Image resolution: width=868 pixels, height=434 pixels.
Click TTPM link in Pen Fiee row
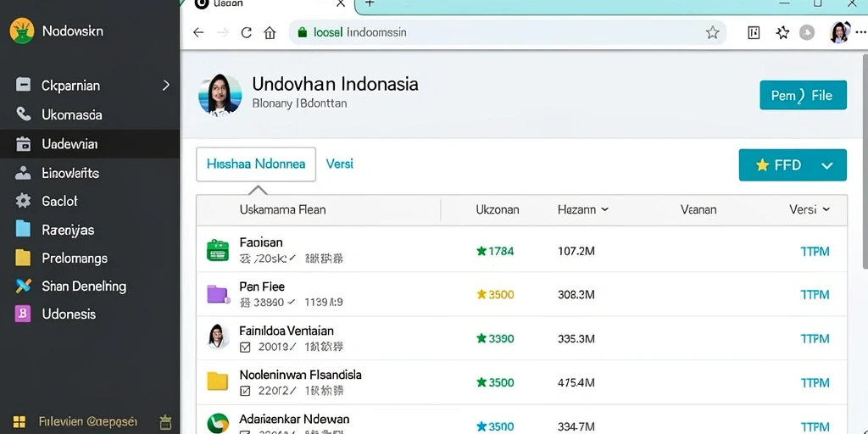click(815, 294)
